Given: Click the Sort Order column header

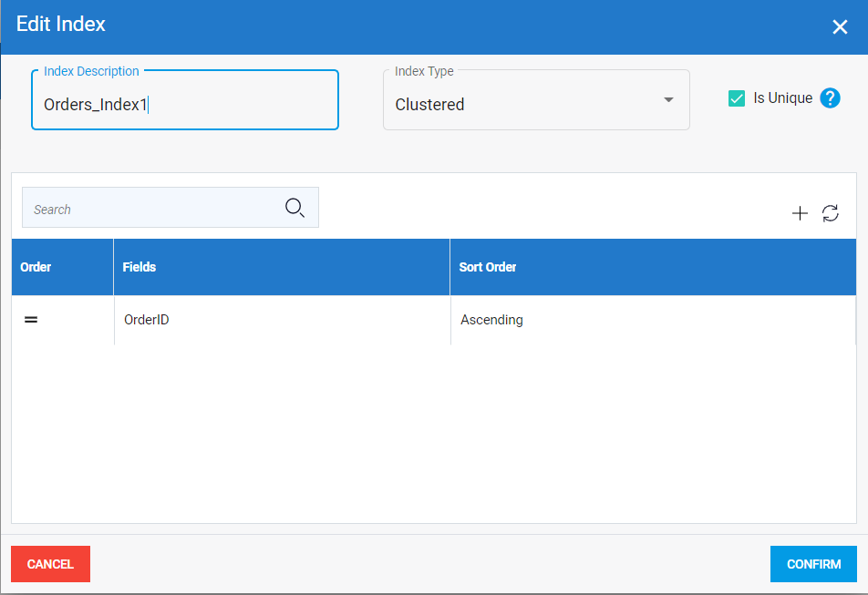Looking at the screenshot, I should pos(488,267).
